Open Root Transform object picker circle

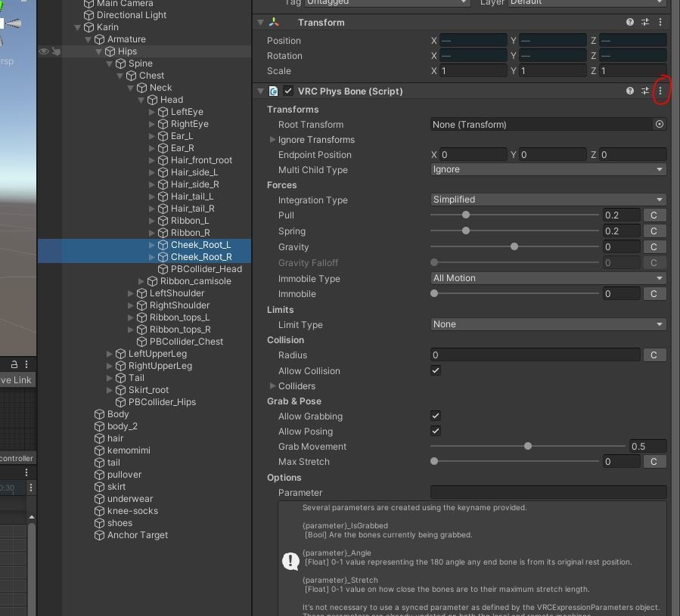pos(659,125)
